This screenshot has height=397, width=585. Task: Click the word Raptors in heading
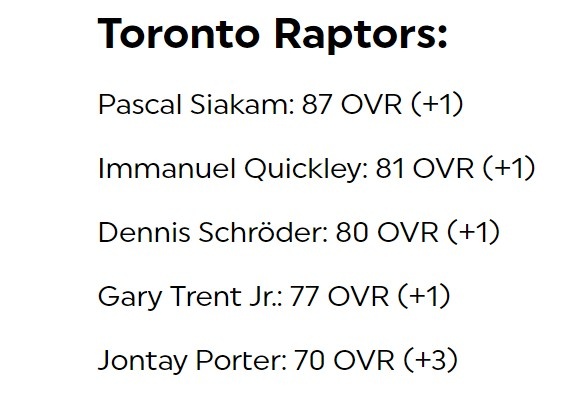point(361,35)
